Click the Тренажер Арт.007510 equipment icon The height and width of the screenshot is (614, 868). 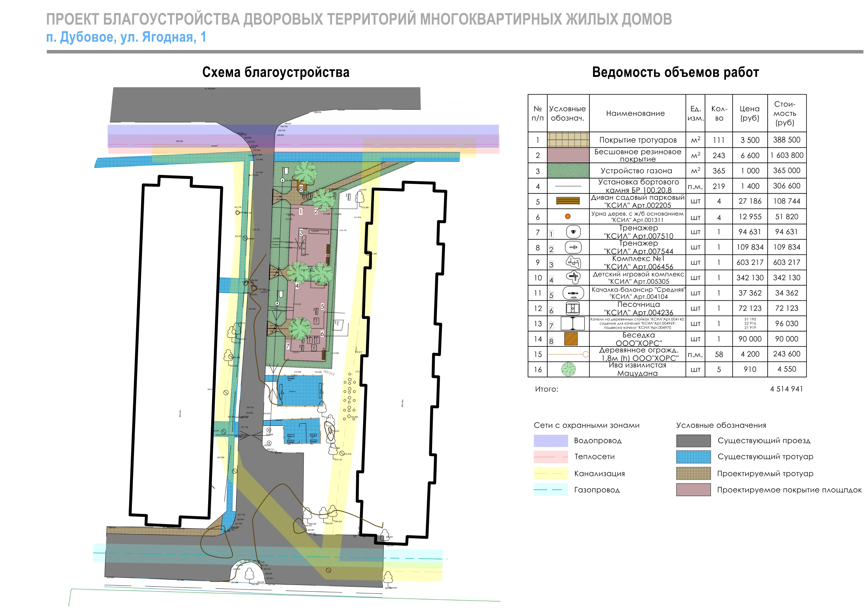[x=573, y=231]
